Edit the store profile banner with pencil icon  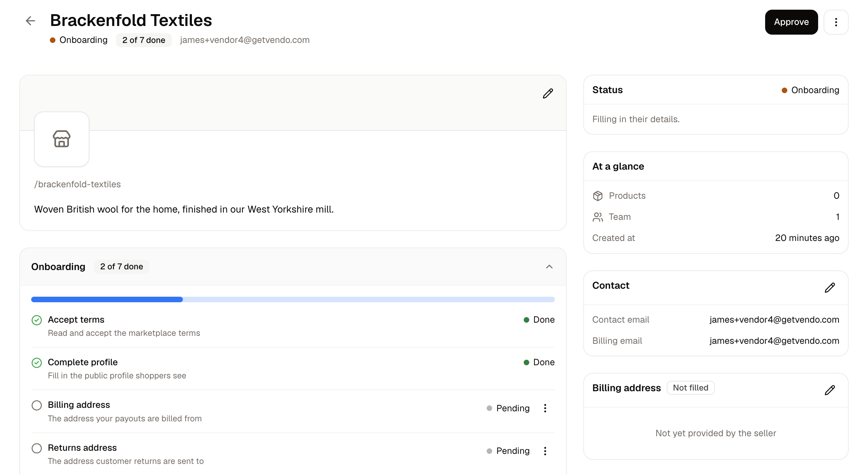548,93
